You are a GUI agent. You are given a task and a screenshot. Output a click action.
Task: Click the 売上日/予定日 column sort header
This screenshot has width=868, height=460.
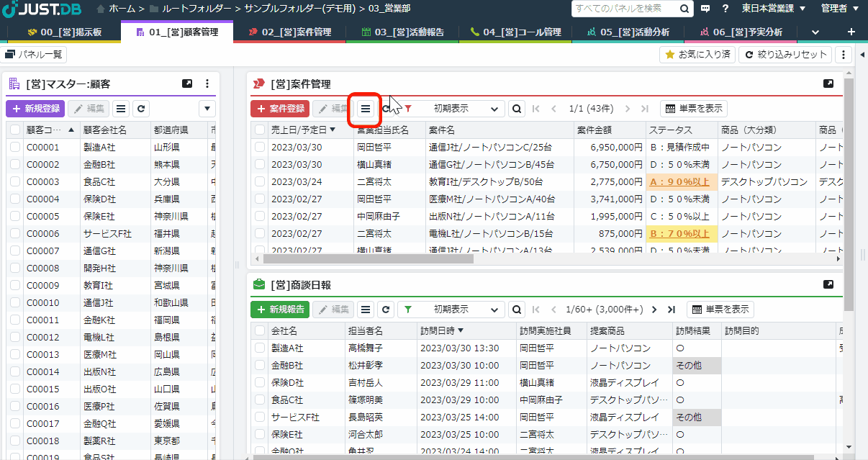299,128
